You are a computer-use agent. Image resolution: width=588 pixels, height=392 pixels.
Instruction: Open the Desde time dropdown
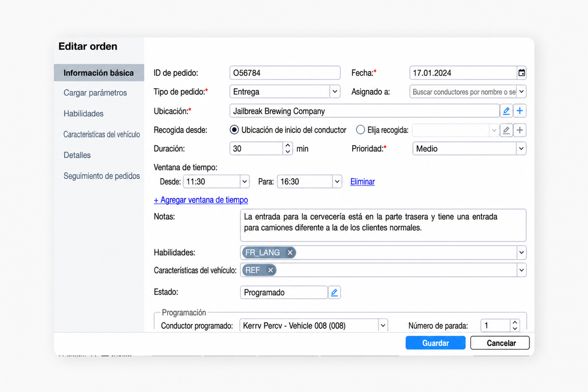click(244, 181)
